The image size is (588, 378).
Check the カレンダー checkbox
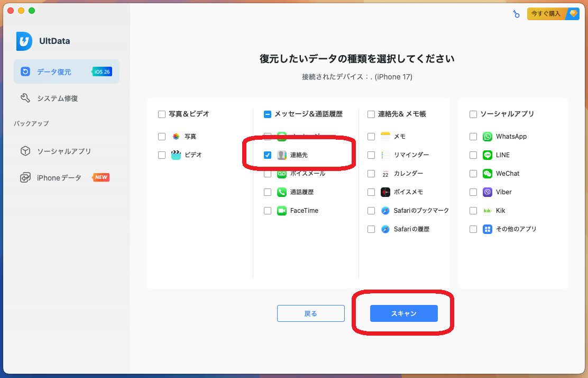coord(371,174)
